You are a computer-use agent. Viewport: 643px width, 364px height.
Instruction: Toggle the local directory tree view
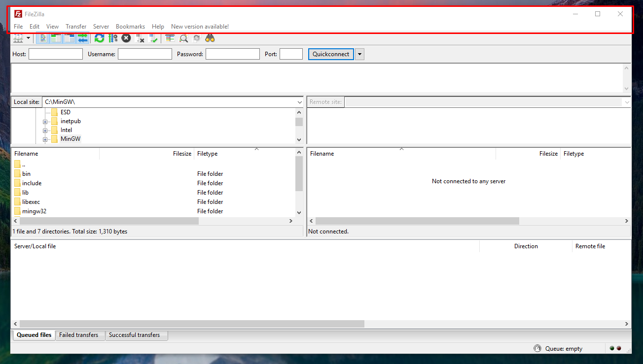tap(56, 38)
